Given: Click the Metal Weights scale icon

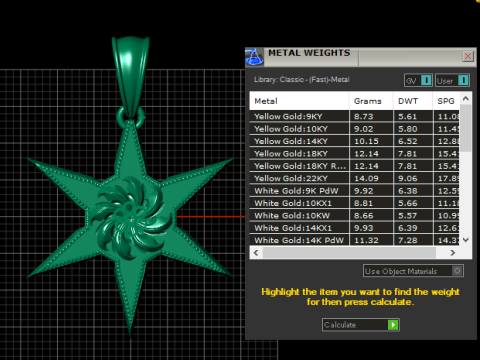Looking at the screenshot, I should click(254, 57).
